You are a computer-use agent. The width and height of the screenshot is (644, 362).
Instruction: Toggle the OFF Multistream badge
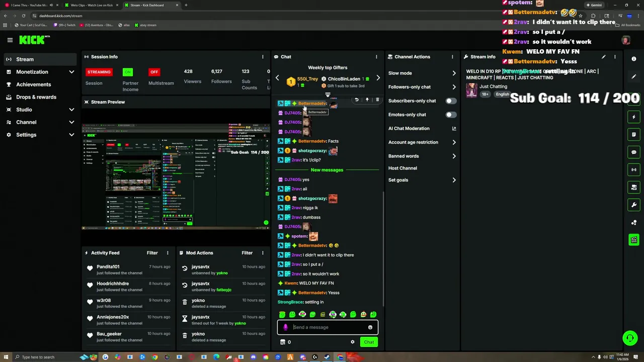click(x=154, y=72)
